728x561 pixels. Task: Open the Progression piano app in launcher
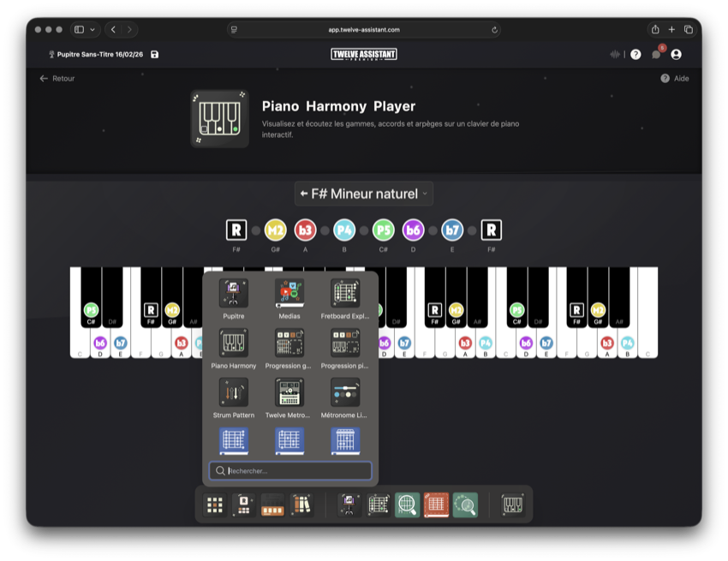(x=345, y=343)
